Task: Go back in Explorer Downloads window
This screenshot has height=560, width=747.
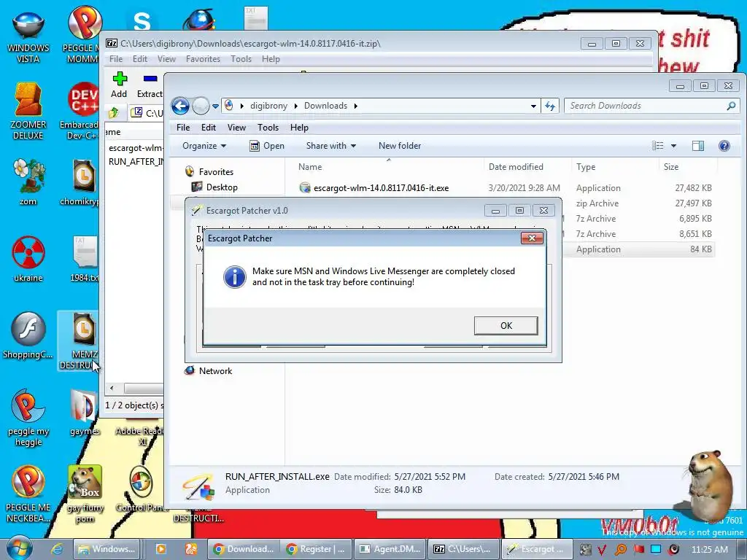Action: click(181, 106)
